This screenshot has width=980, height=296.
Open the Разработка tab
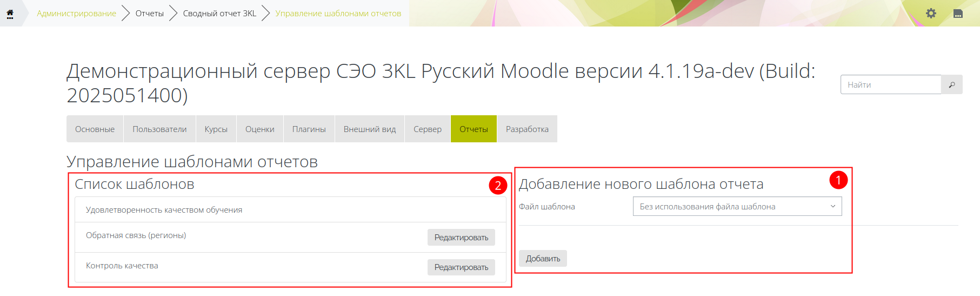coord(527,129)
